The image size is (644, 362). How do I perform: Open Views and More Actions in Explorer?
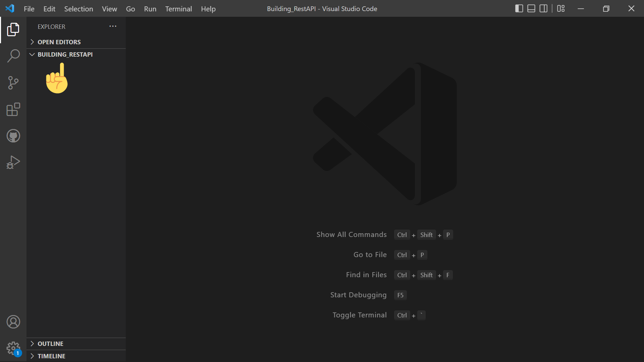pyautogui.click(x=112, y=26)
